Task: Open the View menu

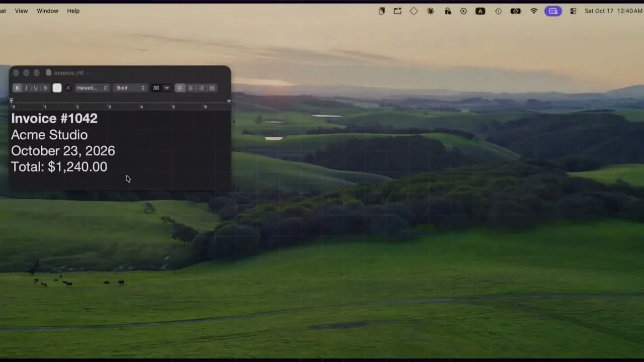Action: (21, 11)
